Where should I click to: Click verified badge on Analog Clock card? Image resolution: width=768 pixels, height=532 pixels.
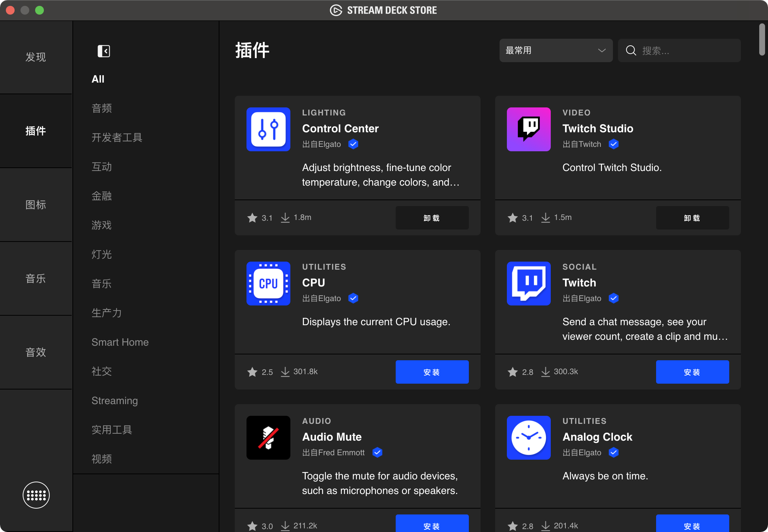614,452
